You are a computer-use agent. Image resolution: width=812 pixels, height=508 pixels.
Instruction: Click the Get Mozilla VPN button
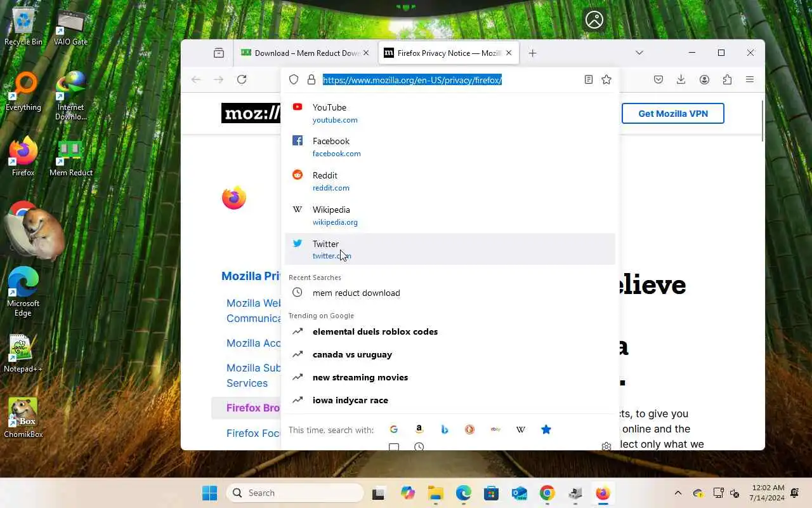pos(672,114)
